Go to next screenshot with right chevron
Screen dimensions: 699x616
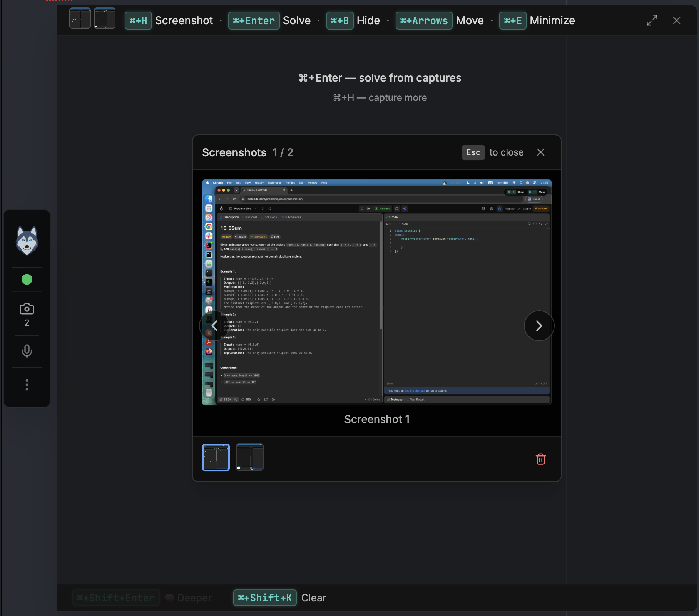point(539,326)
